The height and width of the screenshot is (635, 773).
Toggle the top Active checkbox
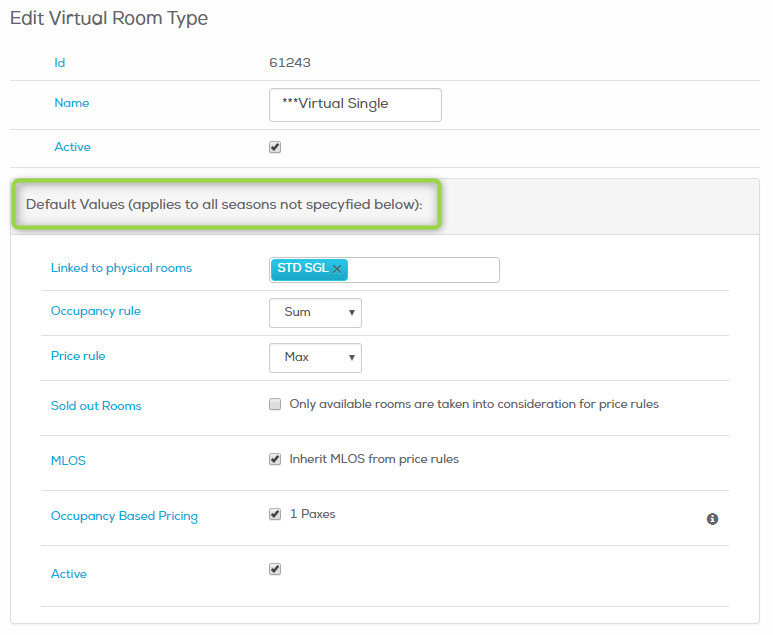tap(275, 147)
